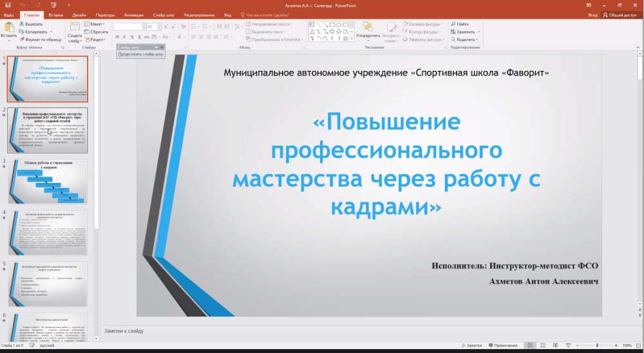The width and height of the screenshot is (644, 353).
Task: Open Выровнять текст dropdown
Action: (x=266, y=32)
